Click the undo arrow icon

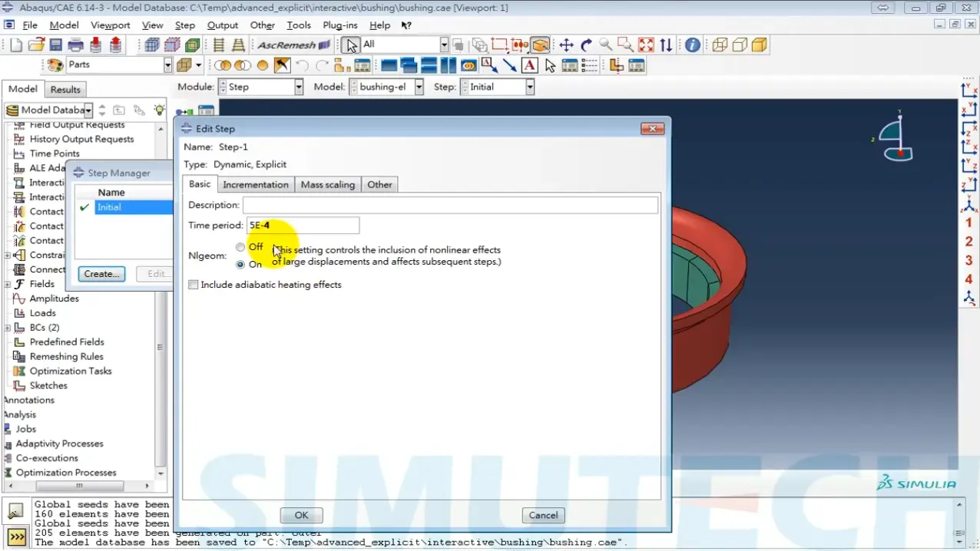click(x=302, y=66)
